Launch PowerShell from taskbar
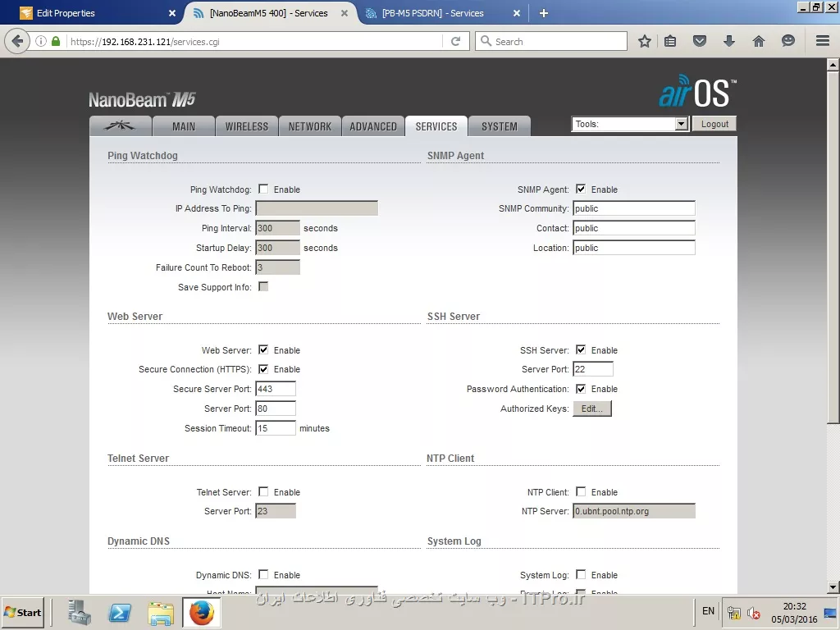 tap(120, 612)
